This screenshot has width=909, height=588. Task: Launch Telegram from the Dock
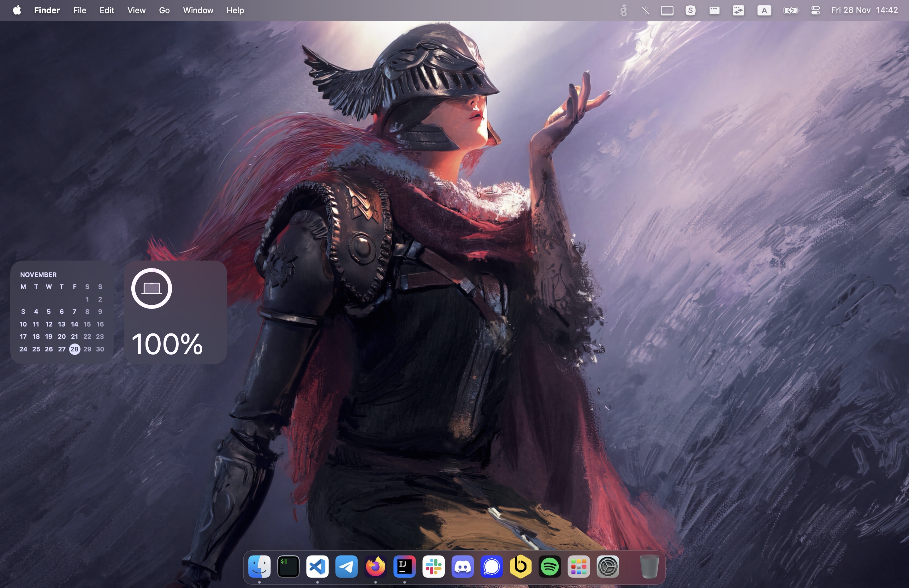(347, 566)
